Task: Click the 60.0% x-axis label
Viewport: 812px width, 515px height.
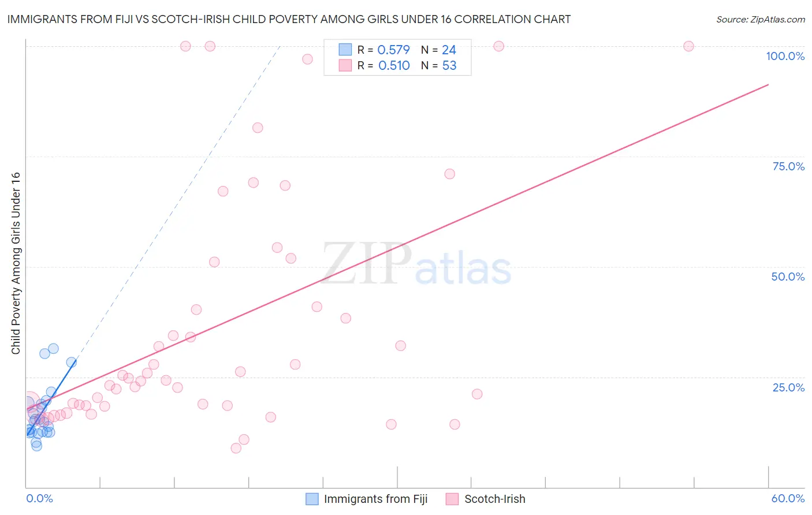Action: (x=788, y=498)
